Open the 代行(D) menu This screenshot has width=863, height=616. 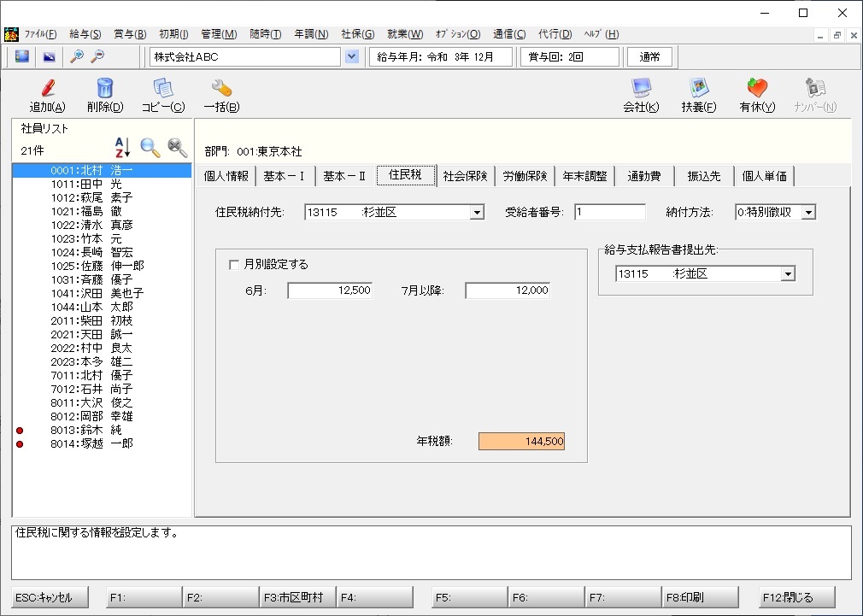pyautogui.click(x=555, y=34)
